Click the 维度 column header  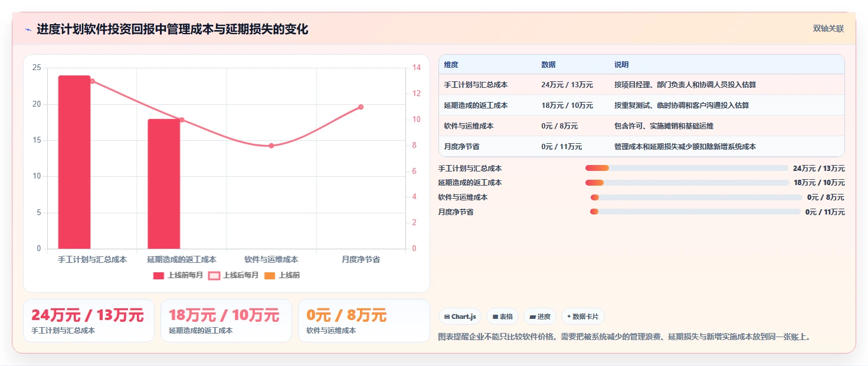451,65
